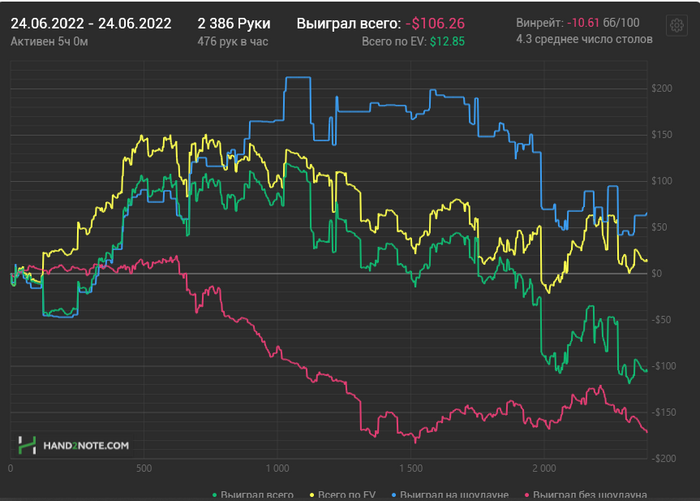The height and width of the screenshot is (501, 700).
Task: Click the '2 386 Руки' hands count
Action: coord(231,23)
